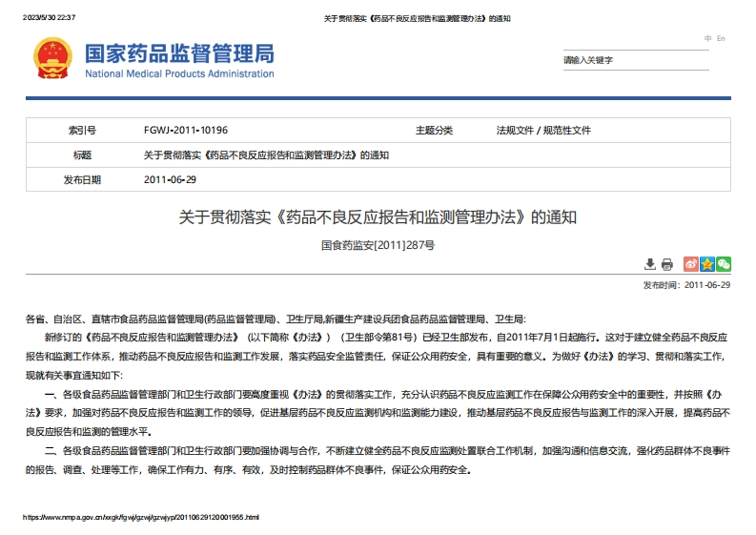Share the notice via WeChat icon
Screen dimensions: 756x535
click(724, 264)
